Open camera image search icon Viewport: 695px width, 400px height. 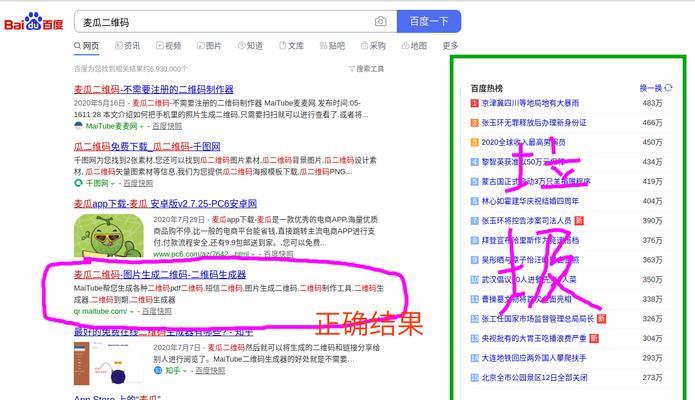pyautogui.click(x=380, y=21)
